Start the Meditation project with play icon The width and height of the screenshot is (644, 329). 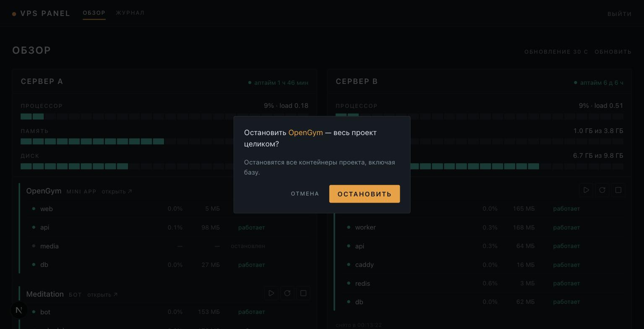[x=271, y=293]
